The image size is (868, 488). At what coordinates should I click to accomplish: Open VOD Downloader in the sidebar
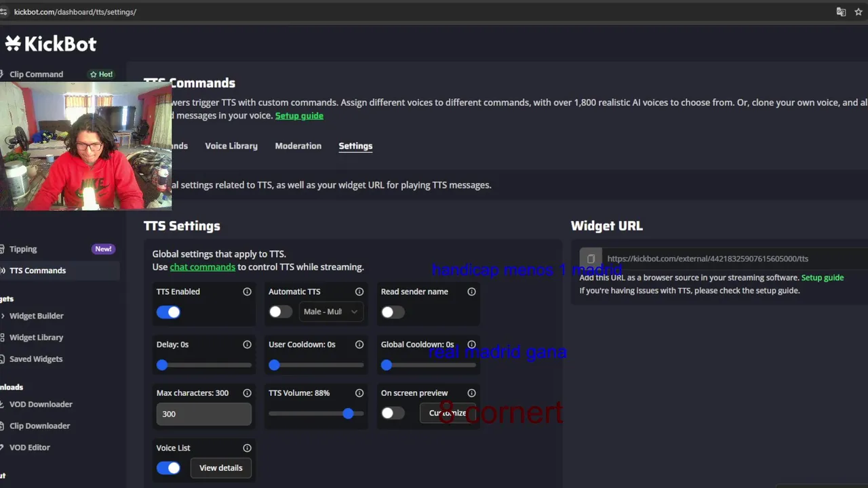click(41, 405)
